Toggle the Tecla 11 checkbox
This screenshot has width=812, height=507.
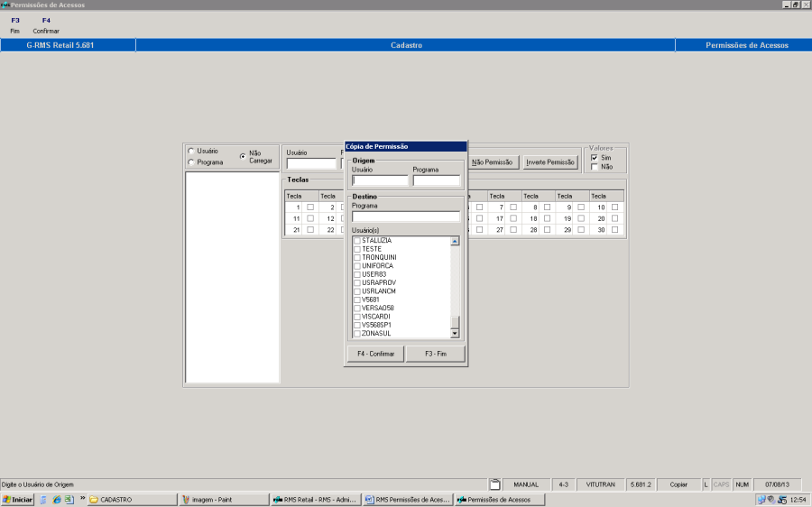[x=310, y=218]
